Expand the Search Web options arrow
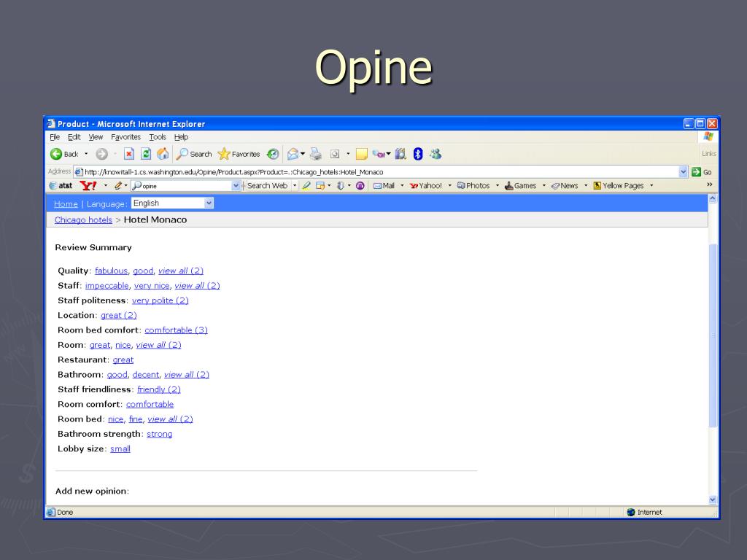This screenshot has width=747, height=560. click(295, 186)
